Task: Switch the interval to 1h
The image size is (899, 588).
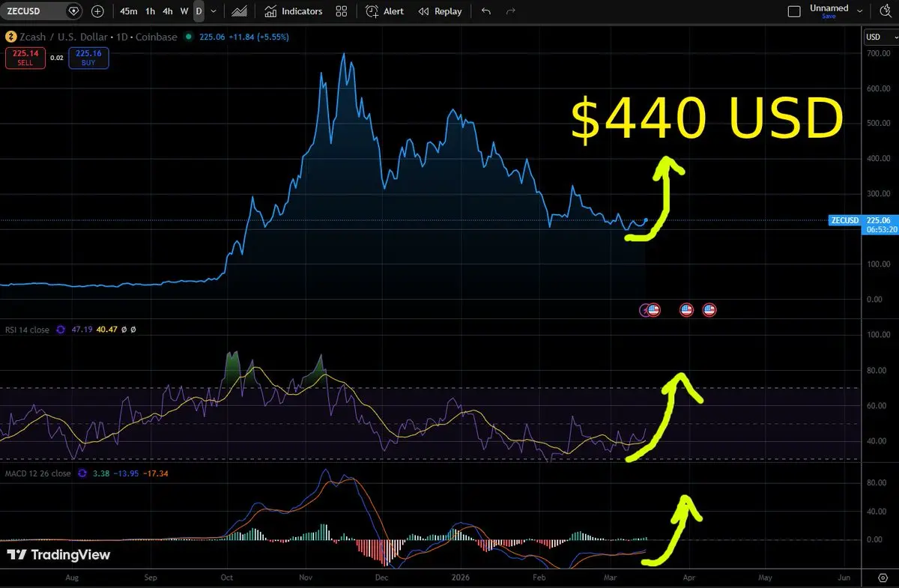Action: pos(151,11)
